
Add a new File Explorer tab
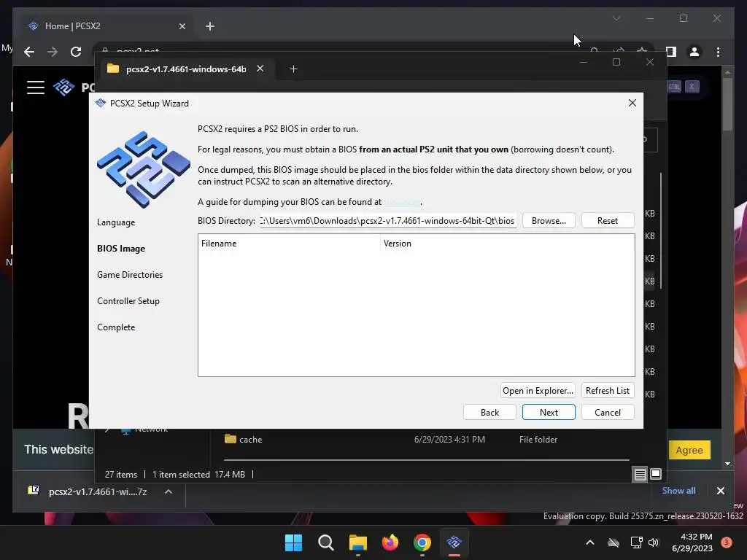click(x=293, y=69)
